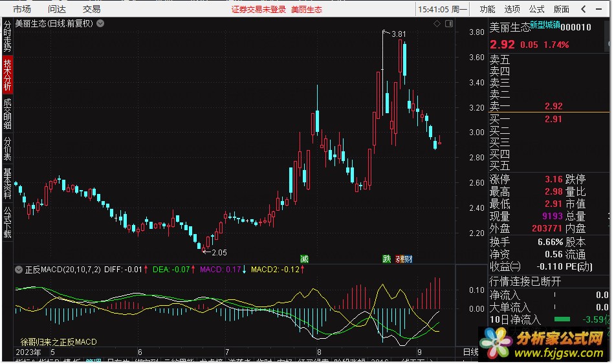Click the 日线 period selector
Screen dimensions: 614x364
point(470,352)
